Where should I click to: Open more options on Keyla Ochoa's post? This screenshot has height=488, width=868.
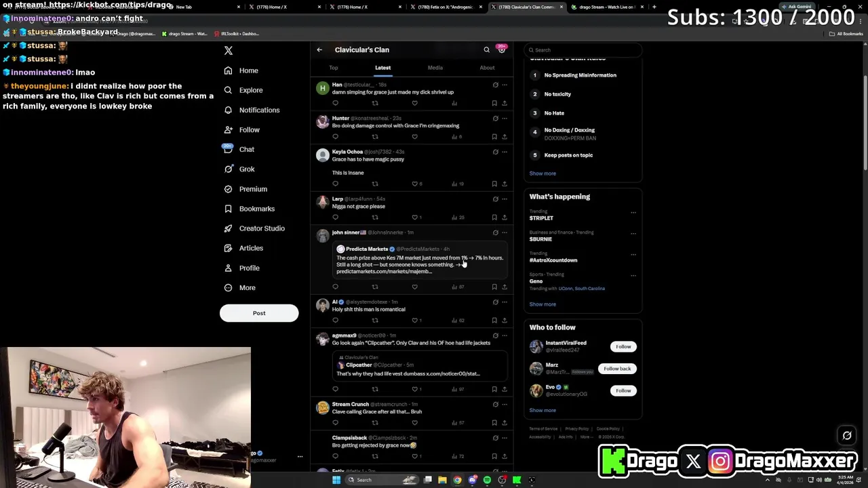(x=505, y=152)
